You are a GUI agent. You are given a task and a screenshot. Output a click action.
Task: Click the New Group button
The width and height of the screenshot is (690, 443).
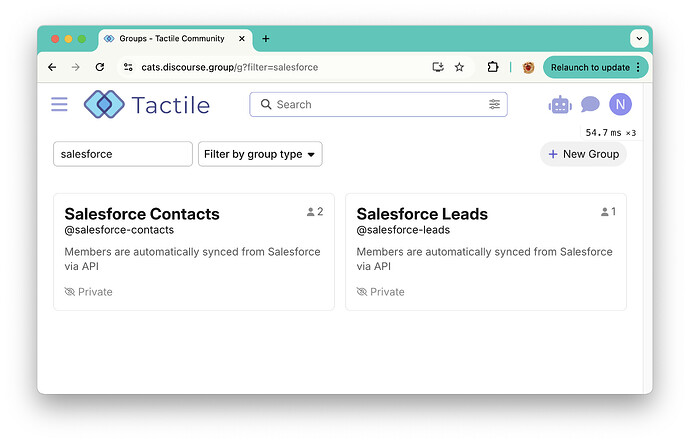583,154
